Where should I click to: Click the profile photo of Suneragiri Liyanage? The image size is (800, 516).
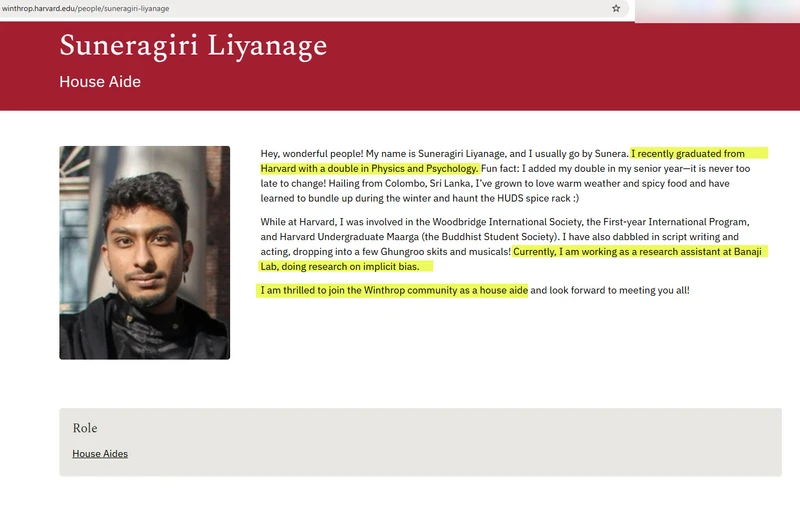click(x=144, y=253)
